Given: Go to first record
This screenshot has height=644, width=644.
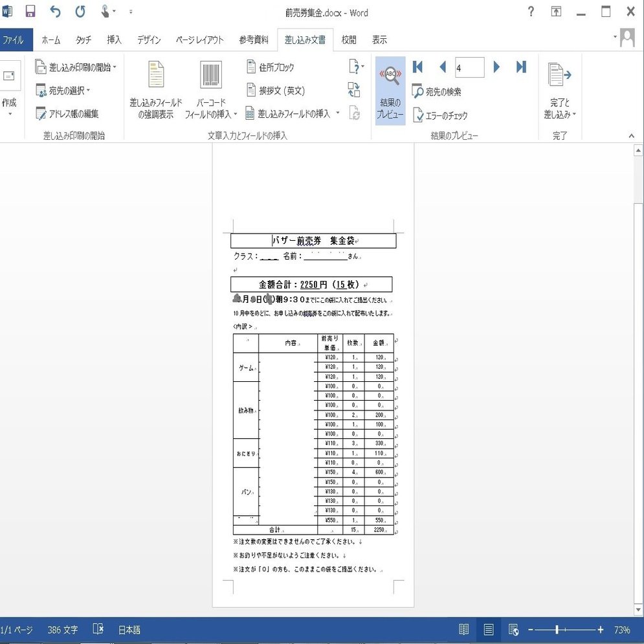Looking at the screenshot, I should 417,67.
